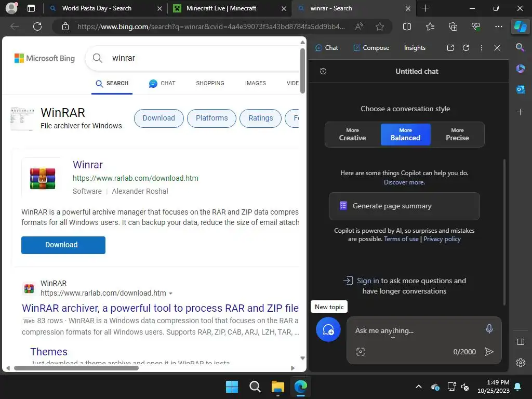The width and height of the screenshot is (532, 399).
Task: Refresh the Copilot pane
Action: [x=466, y=48]
